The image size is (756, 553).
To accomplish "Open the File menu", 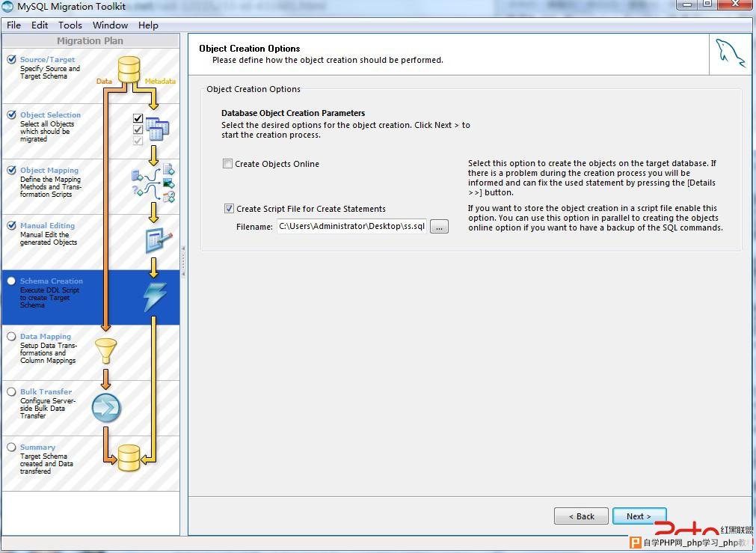I will [13, 25].
